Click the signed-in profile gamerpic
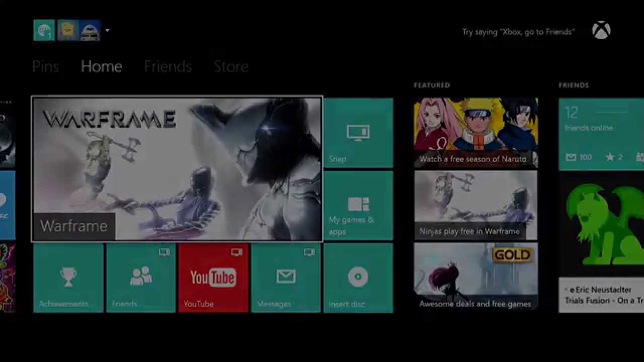Viewport: 644px width, 362px height. coord(44,31)
